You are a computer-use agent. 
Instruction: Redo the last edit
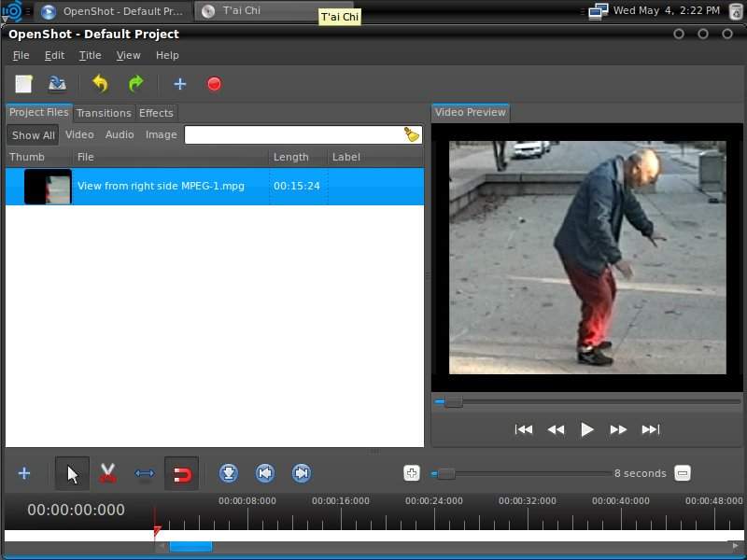click(x=136, y=84)
